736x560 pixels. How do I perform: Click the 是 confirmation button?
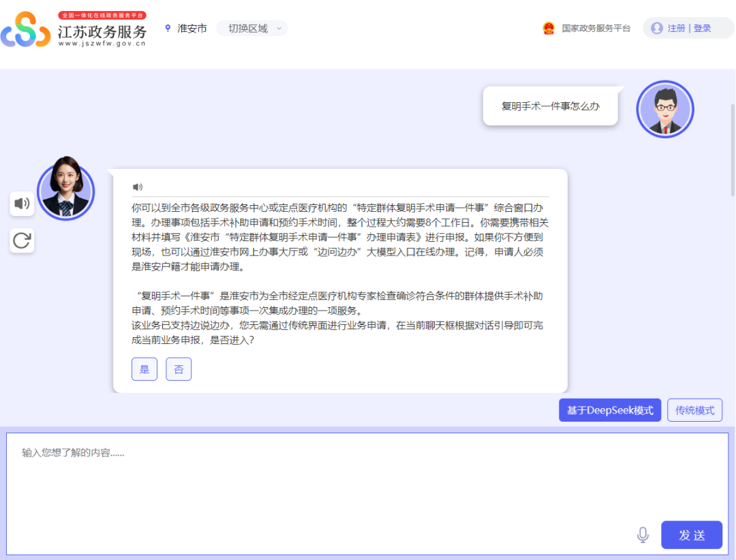pos(144,369)
